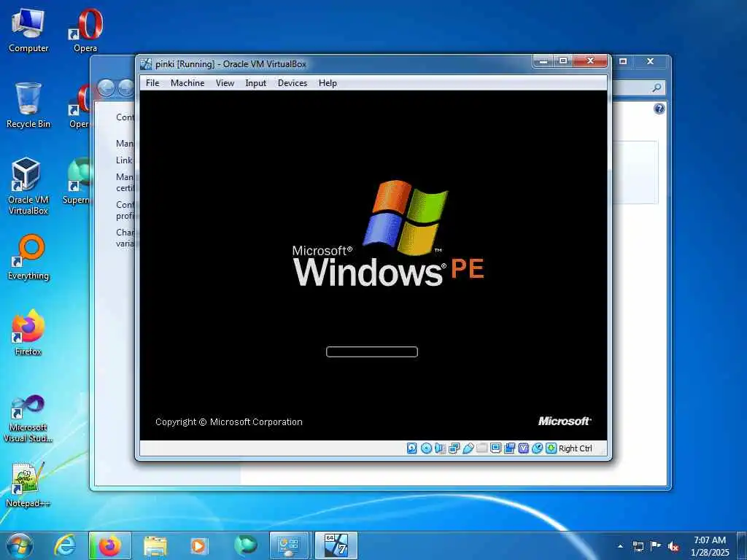Image resolution: width=747 pixels, height=560 pixels.
Task: Switch to the VirtualBox VM taskbar button
Action: pyautogui.click(x=336, y=545)
